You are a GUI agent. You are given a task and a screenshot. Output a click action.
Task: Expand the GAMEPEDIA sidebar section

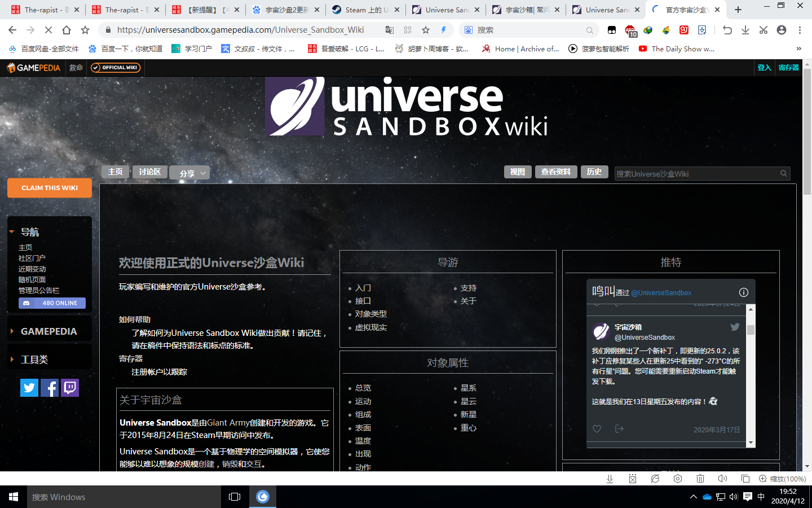11,331
